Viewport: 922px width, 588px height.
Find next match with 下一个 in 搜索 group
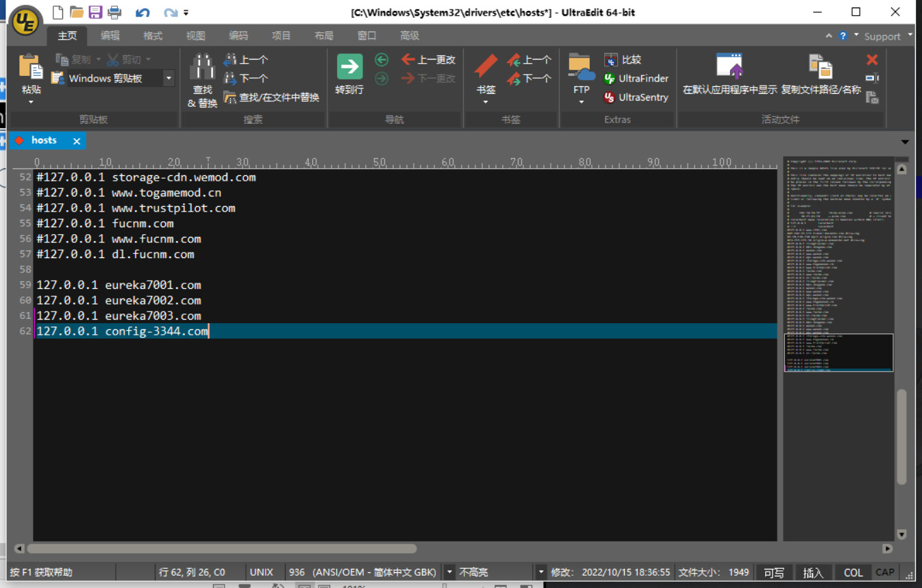(246, 78)
